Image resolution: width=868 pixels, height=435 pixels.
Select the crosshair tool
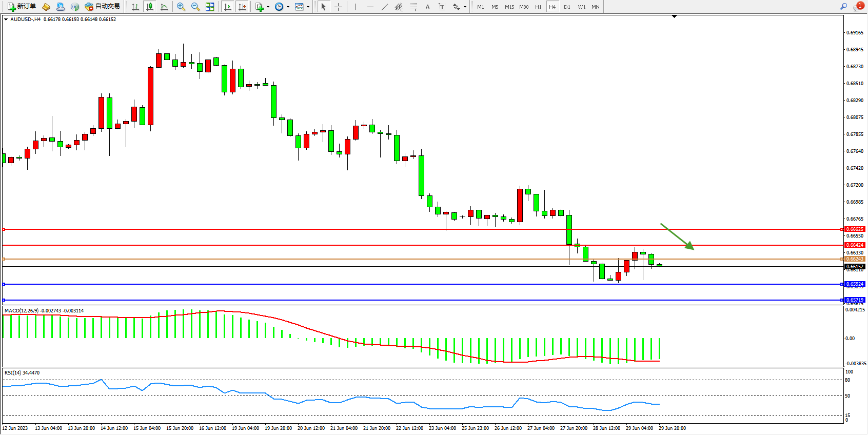pyautogui.click(x=339, y=7)
